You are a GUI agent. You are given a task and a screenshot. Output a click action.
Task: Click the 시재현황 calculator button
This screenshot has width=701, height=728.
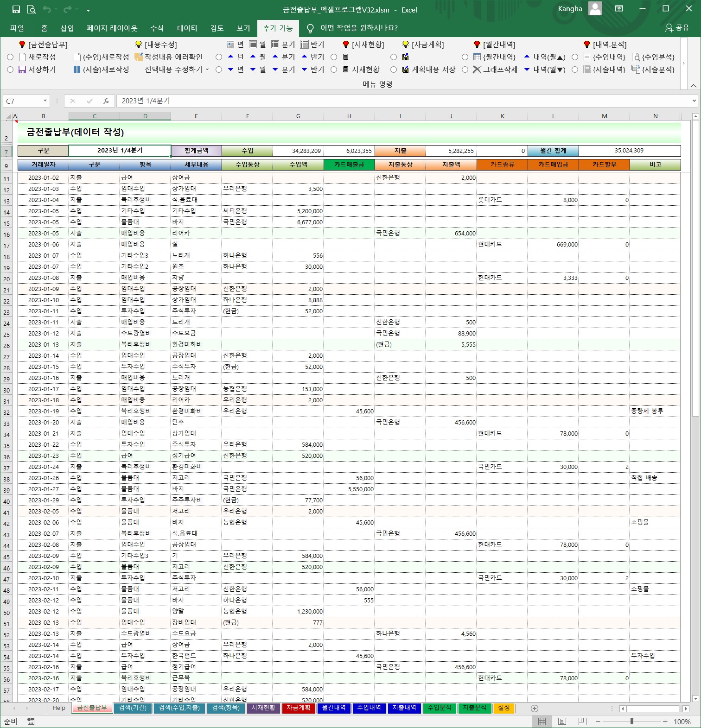point(361,70)
